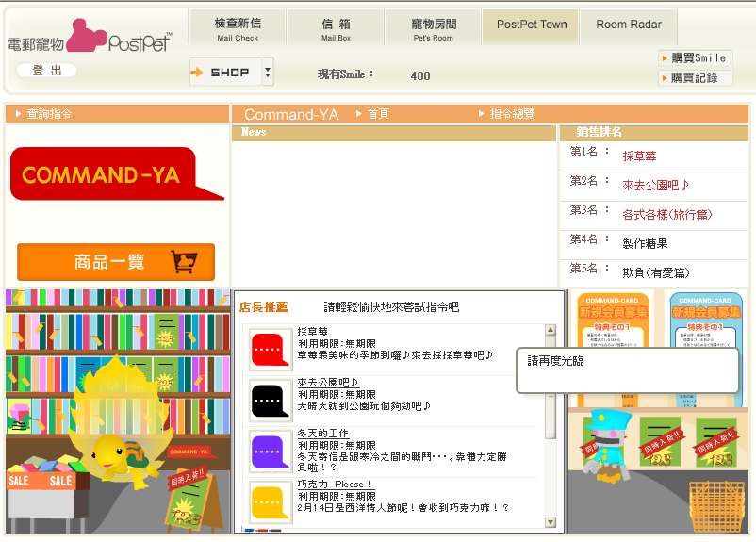Open the 指令總覽 link
The image size is (756, 542).
[512, 114]
